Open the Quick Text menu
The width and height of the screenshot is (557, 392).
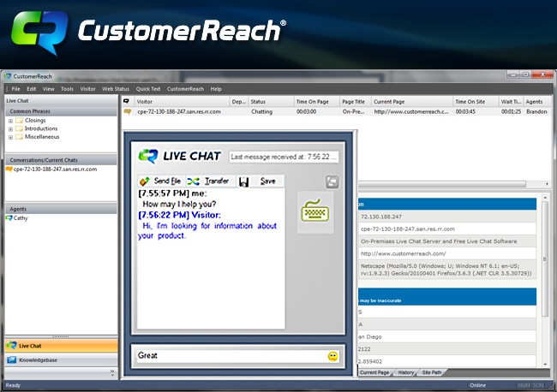147,89
